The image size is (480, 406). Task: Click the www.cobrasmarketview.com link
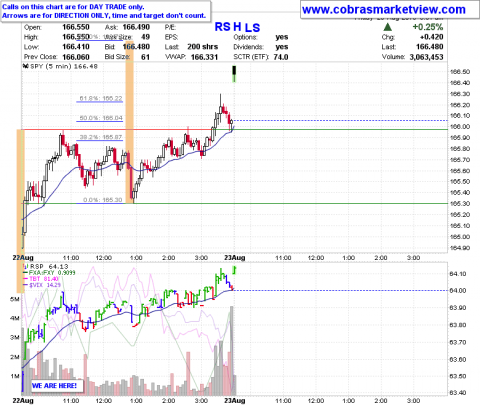(x=384, y=10)
